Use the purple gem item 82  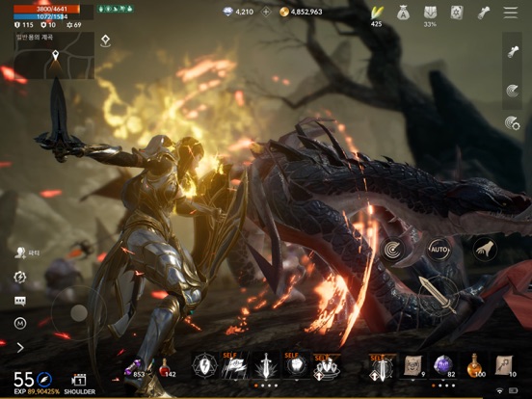pyautogui.click(x=444, y=366)
